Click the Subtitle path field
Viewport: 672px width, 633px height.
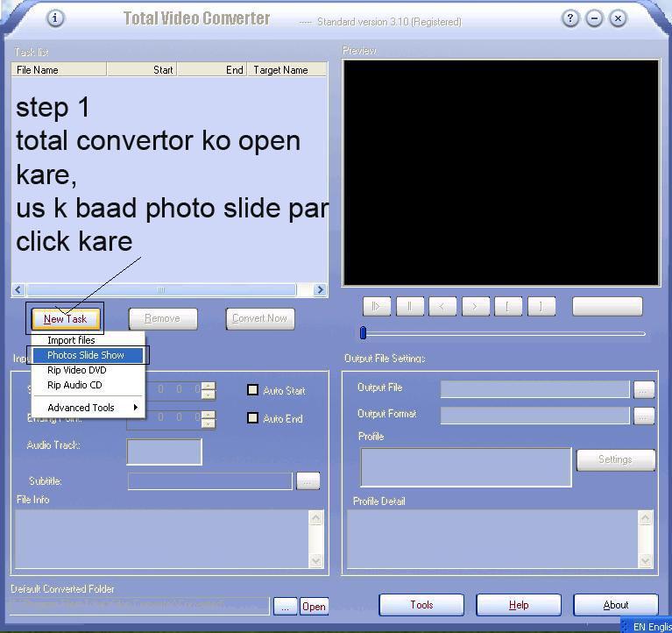[x=210, y=481]
